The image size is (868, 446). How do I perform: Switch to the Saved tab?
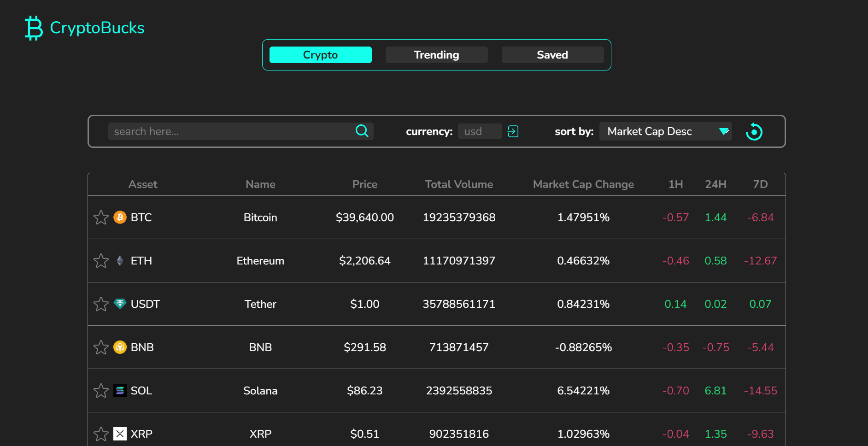coord(553,55)
